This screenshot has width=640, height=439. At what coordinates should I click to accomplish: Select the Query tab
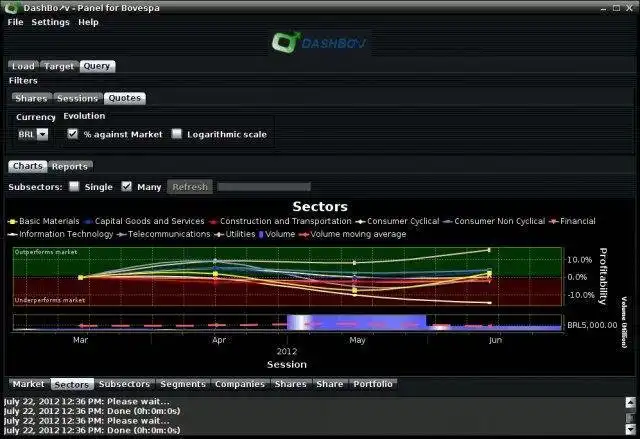(x=97, y=66)
